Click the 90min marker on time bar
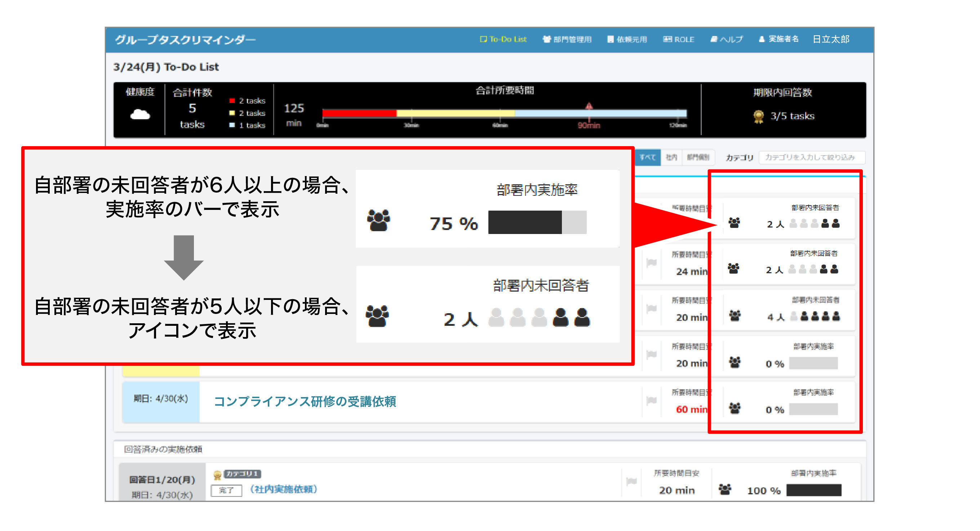The width and height of the screenshot is (980, 531). (589, 107)
